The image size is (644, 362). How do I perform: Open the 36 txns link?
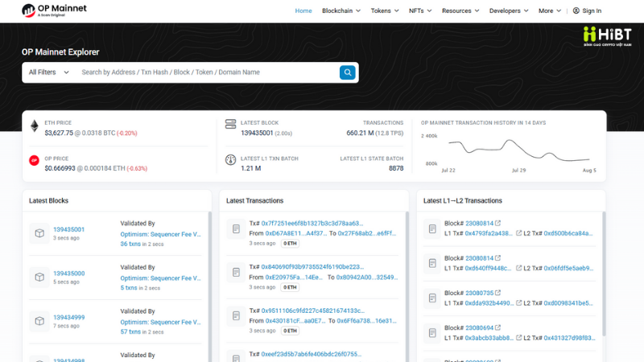[130, 244]
